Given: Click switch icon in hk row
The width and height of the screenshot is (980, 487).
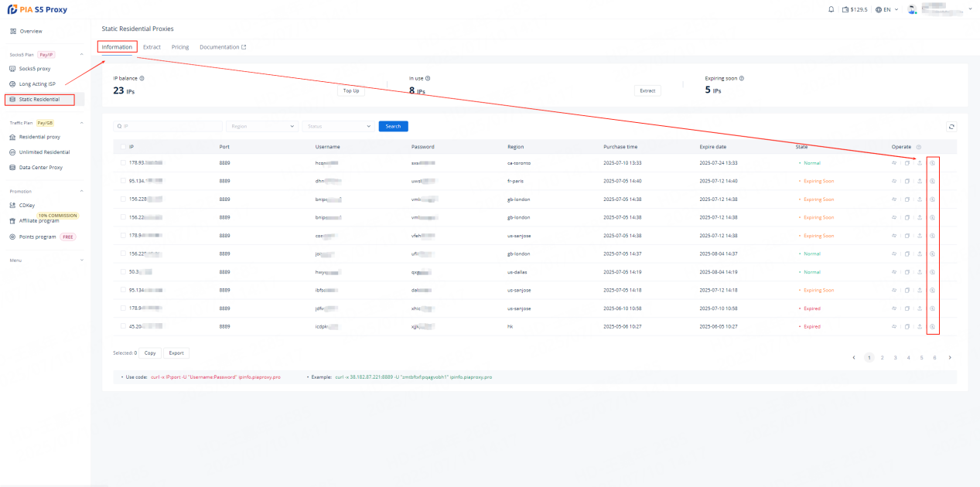Looking at the screenshot, I should point(894,327).
